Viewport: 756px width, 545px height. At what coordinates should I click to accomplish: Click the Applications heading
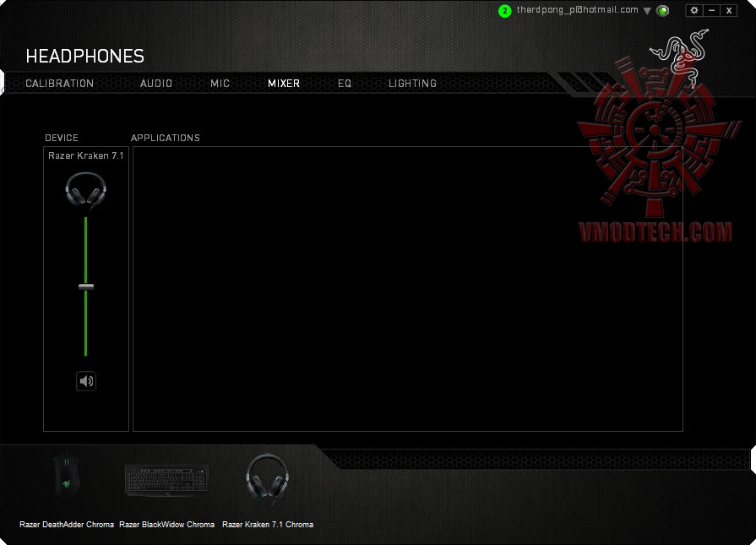coord(166,138)
